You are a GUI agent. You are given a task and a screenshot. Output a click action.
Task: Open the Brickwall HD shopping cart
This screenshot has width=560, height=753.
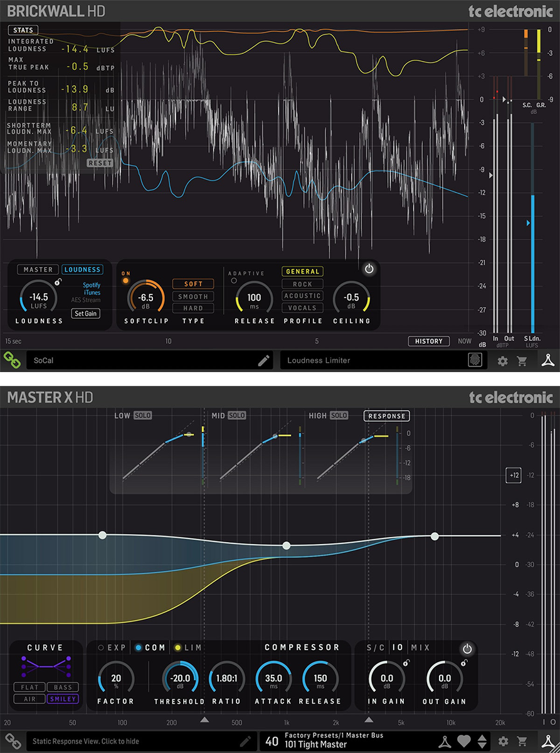[x=522, y=361]
